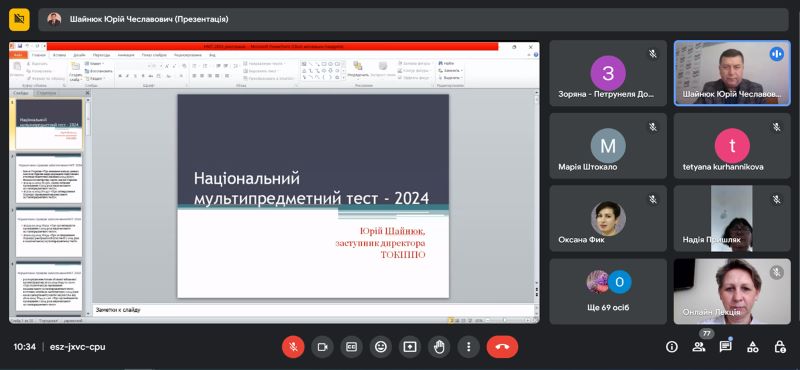800x370 pixels.
Task: Click the tetyana kurhannikova participant tile
Action: pyautogui.click(x=732, y=145)
